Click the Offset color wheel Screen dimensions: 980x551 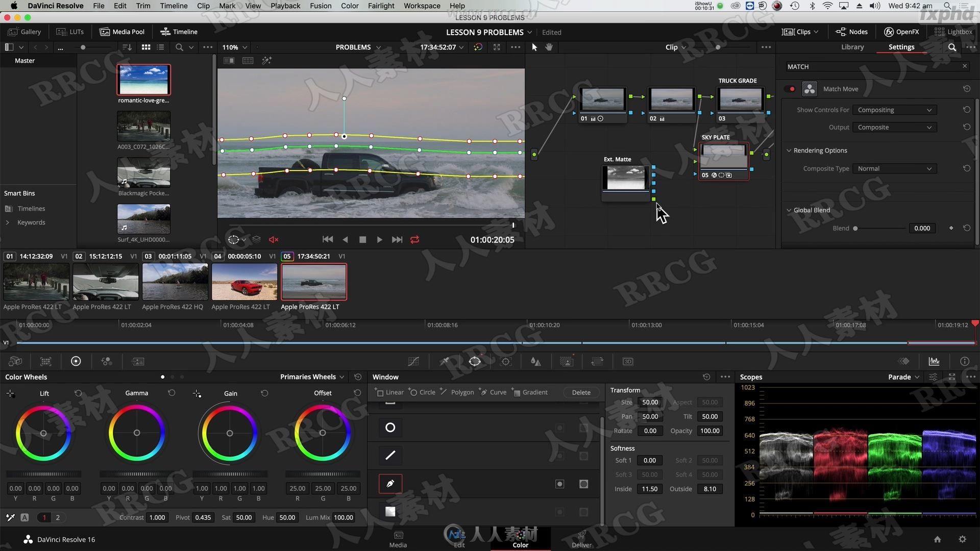(323, 433)
